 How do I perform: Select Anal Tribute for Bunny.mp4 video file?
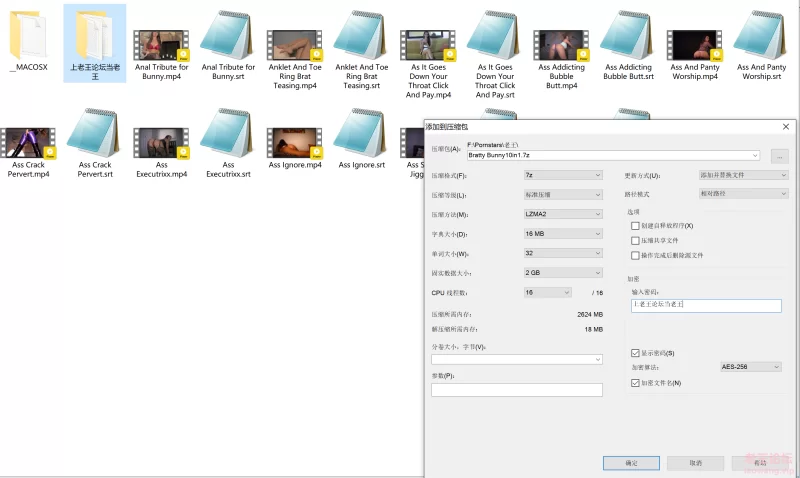click(161, 46)
